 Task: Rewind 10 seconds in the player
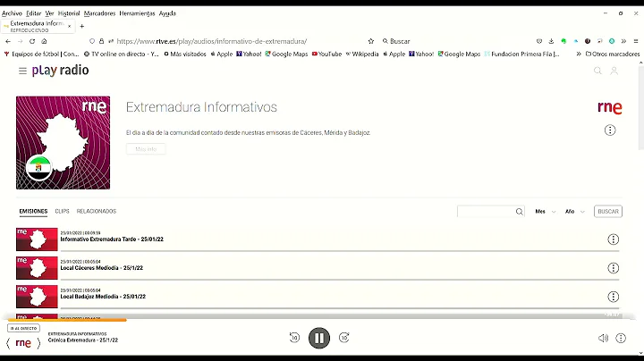point(294,338)
